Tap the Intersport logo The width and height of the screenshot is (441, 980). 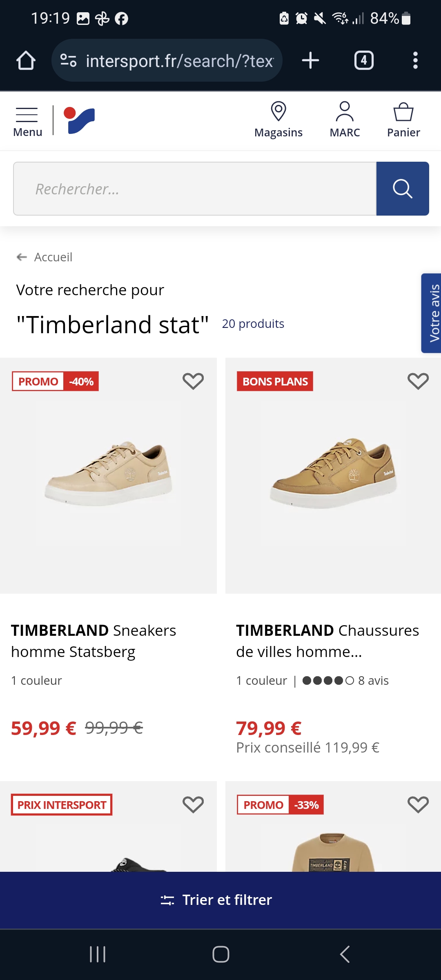(79, 120)
